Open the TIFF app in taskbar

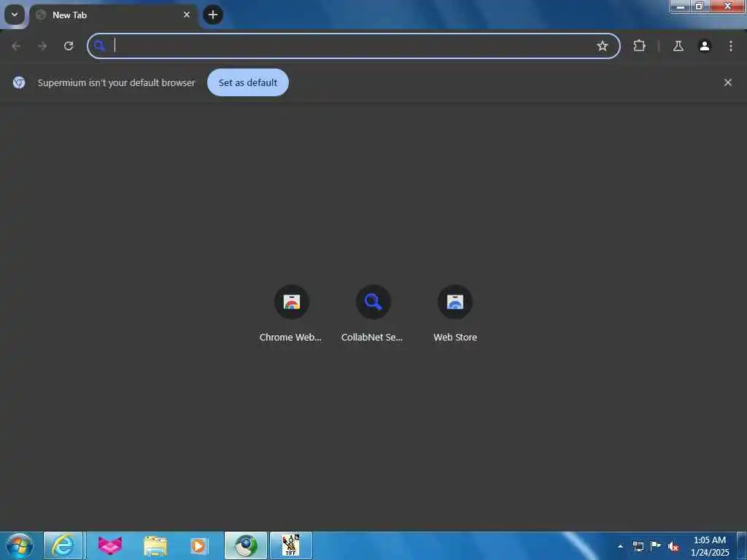[290, 545]
